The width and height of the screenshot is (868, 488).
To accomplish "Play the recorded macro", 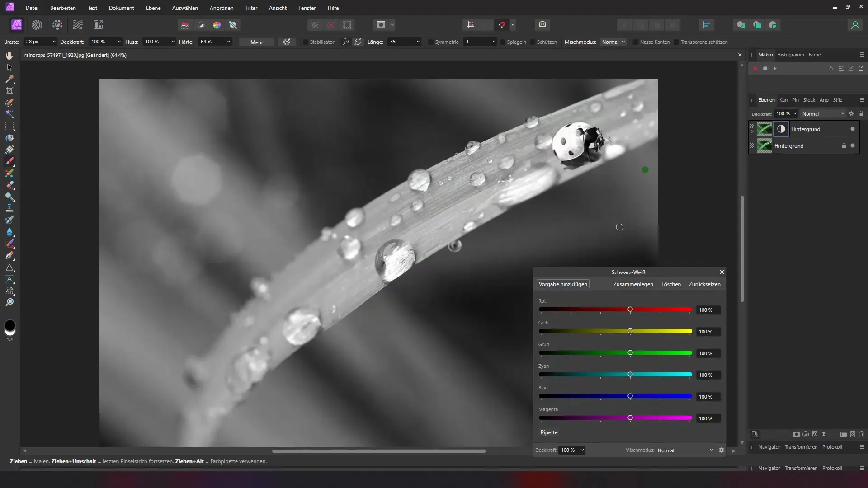I will pos(775,69).
